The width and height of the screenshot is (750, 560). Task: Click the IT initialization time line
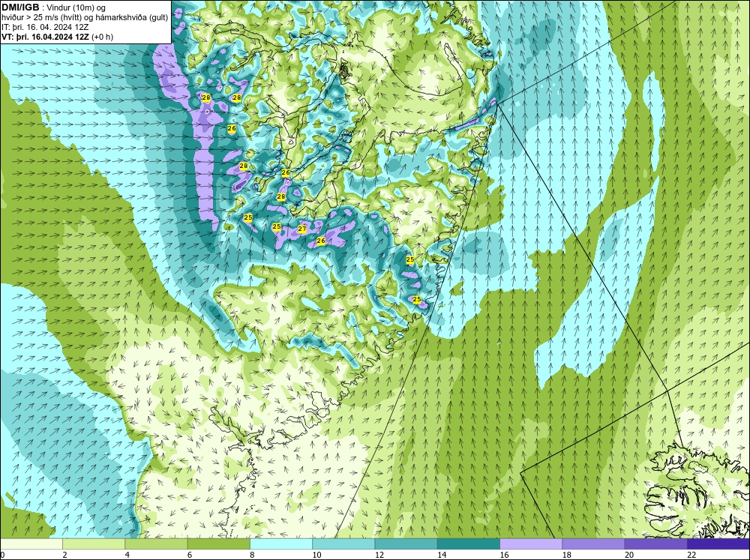point(45,27)
